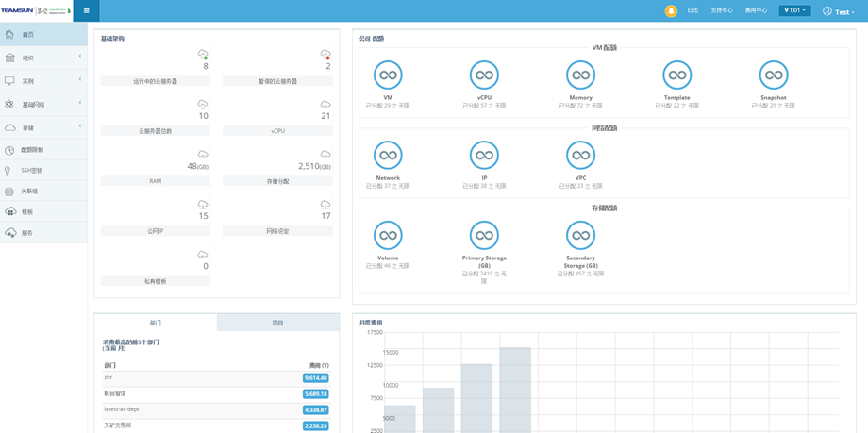This screenshot has width=868, height=433.
Task: Click the running servers green-dot cloud icon
Action: (203, 55)
